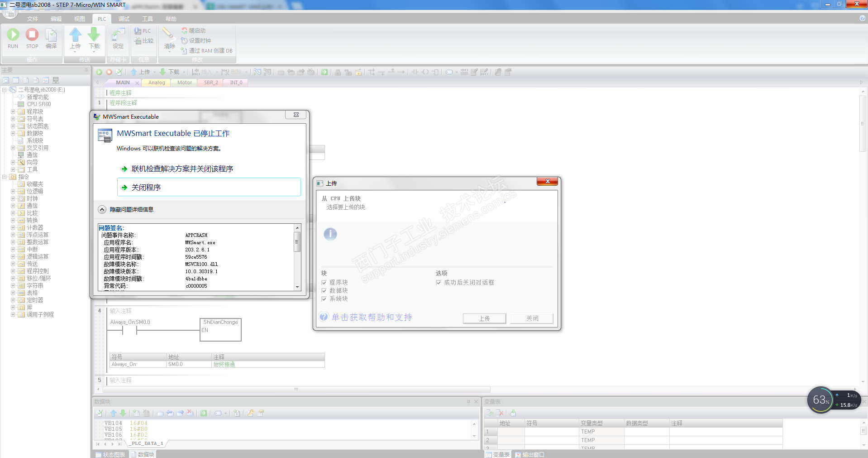Screen dimensions: 868x458
Task: Close the MWSmart Executable crash dialog
Action: [x=296, y=115]
